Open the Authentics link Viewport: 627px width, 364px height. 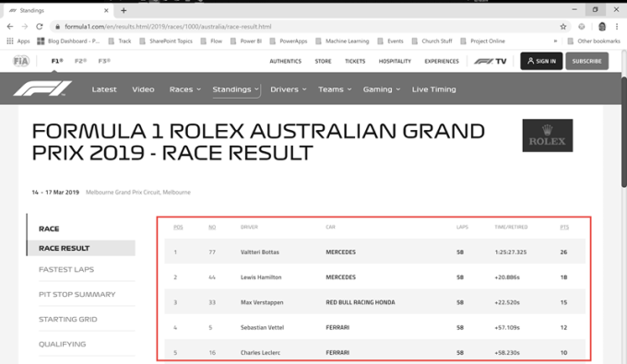pyautogui.click(x=285, y=61)
